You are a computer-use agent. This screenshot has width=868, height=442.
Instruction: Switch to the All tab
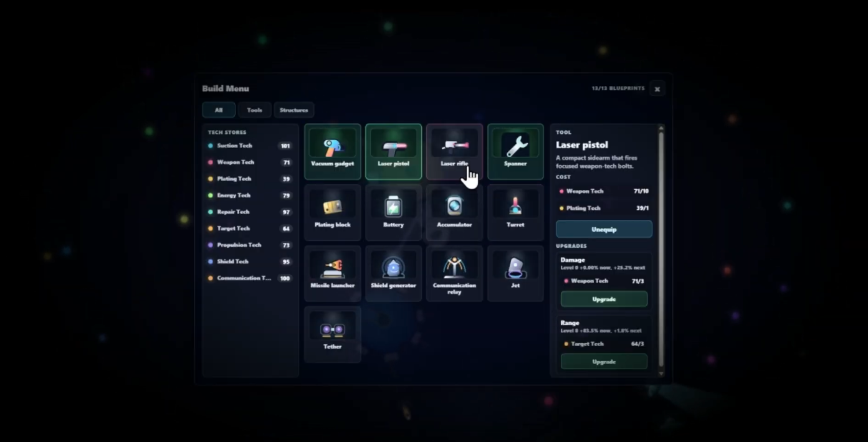point(219,110)
